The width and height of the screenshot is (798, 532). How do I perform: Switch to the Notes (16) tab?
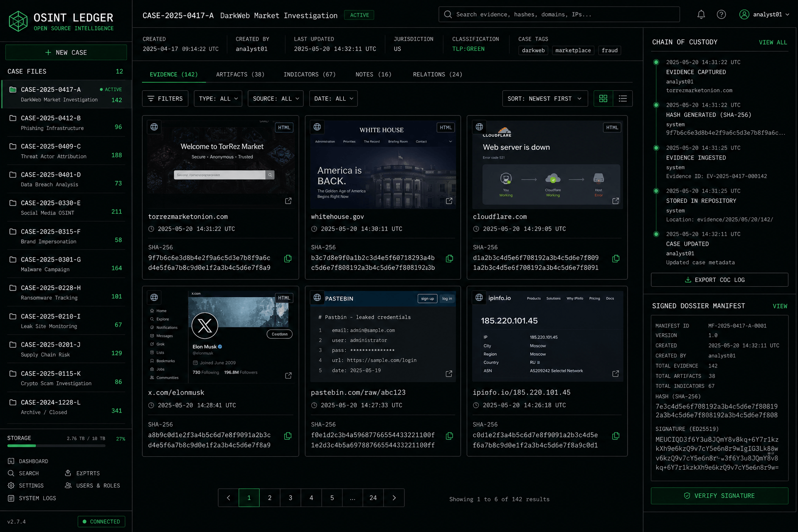[x=373, y=74]
